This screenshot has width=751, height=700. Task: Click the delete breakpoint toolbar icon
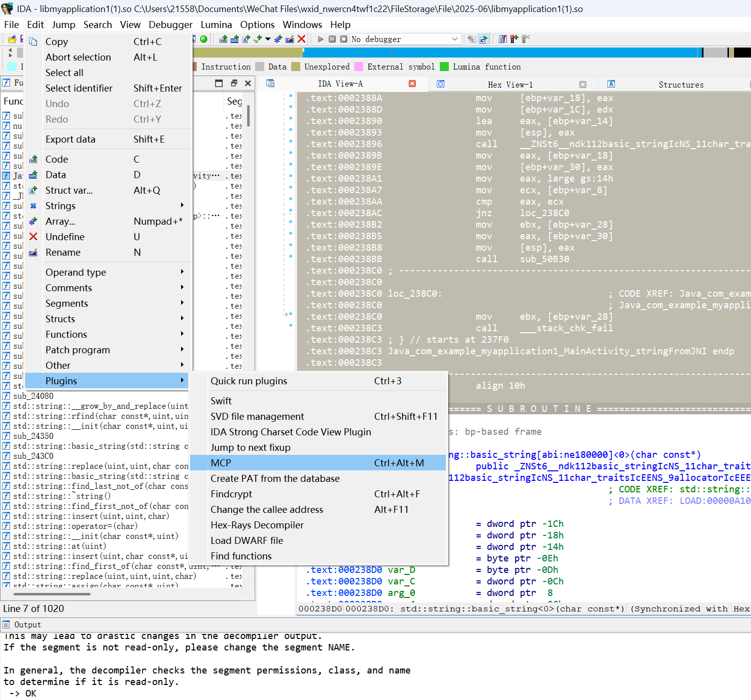coord(525,39)
